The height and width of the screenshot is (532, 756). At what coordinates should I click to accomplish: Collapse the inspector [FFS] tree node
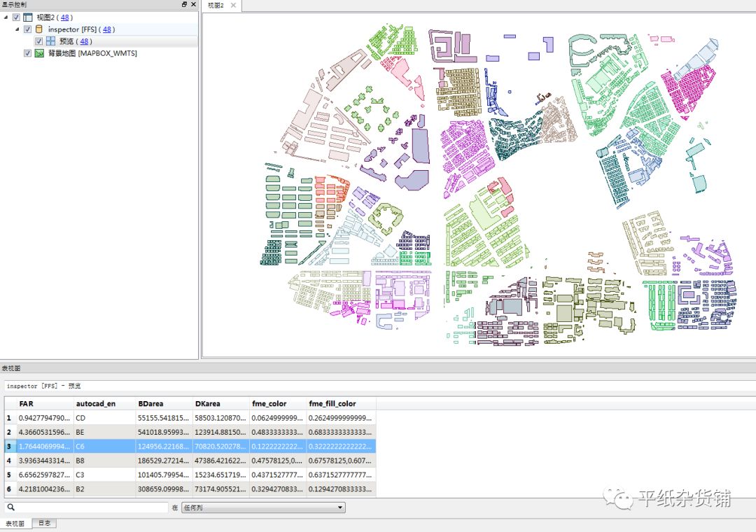click(17, 29)
